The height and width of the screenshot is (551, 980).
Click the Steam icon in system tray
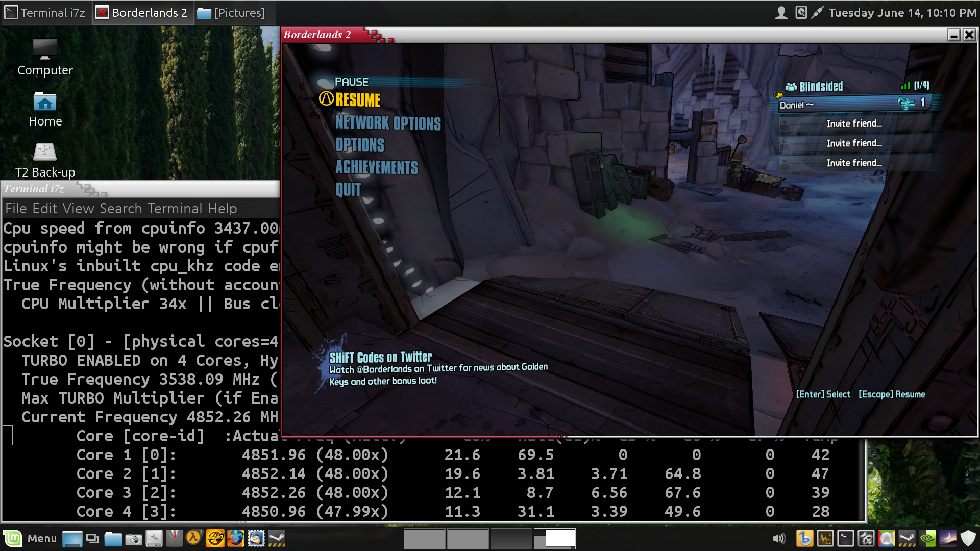click(907, 539)
